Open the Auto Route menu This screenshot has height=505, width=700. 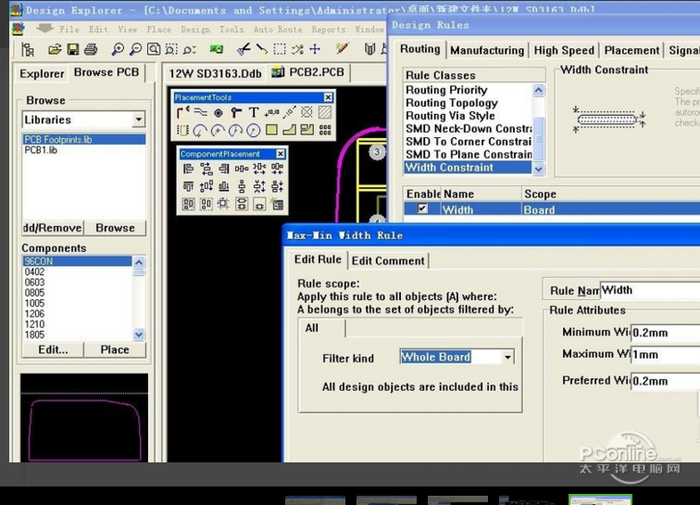pos(276,29)
